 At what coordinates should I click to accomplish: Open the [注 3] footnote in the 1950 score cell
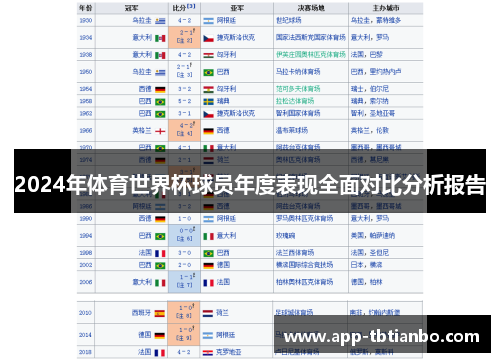click(184, 75)
